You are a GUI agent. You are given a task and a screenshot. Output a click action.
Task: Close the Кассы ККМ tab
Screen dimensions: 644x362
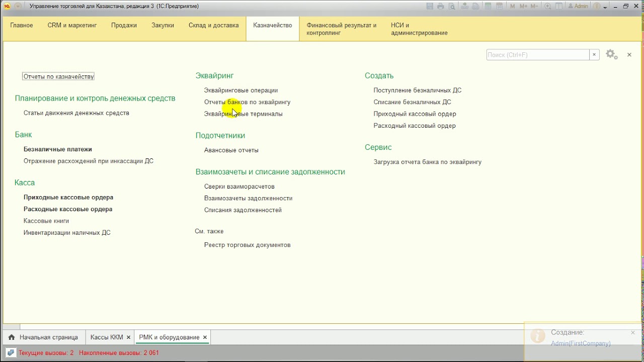[128, 337]
